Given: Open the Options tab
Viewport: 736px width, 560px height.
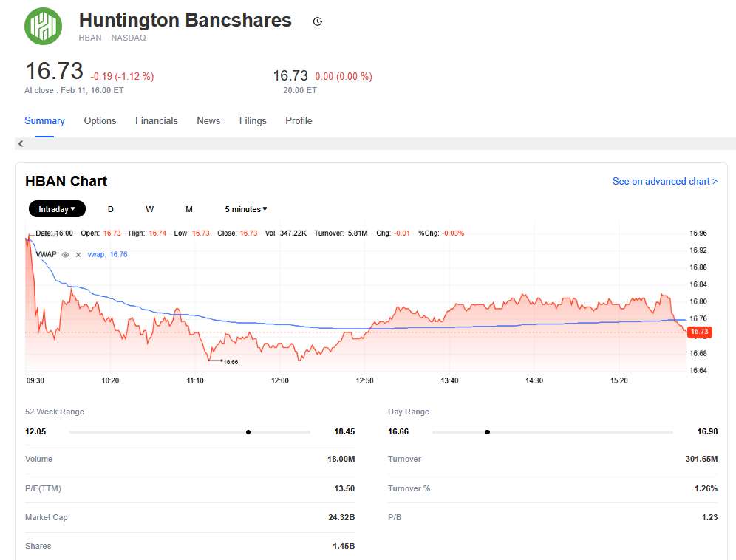Looking at the screenshot, I should point(100,120).
